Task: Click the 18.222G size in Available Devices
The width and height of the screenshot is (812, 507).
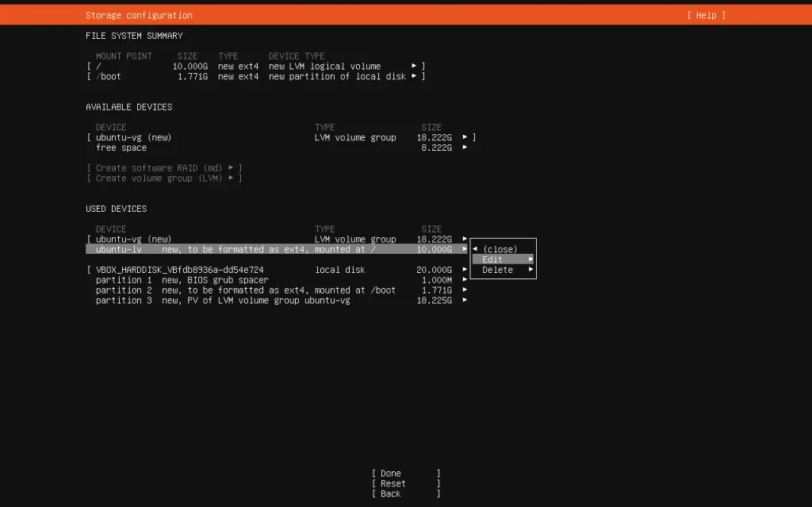Action: pyautogui.click(x=434, y=137)
